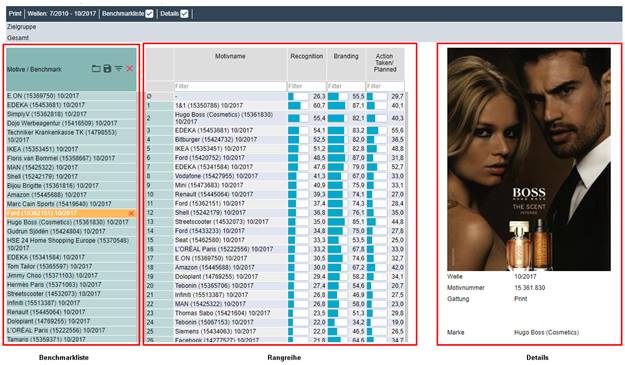The width and height of the screenshot is (625, 365).
Task: Sort by Branding column header
Action: coord(346,57)
